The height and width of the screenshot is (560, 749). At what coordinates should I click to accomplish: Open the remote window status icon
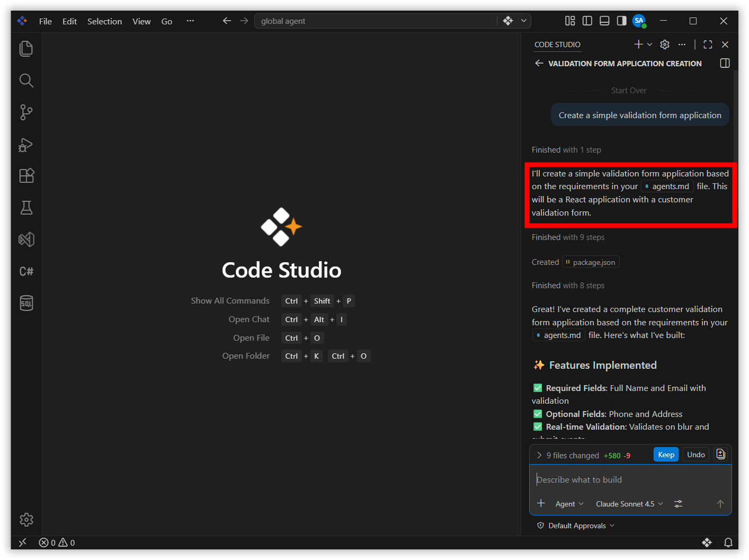coord(22,543)
